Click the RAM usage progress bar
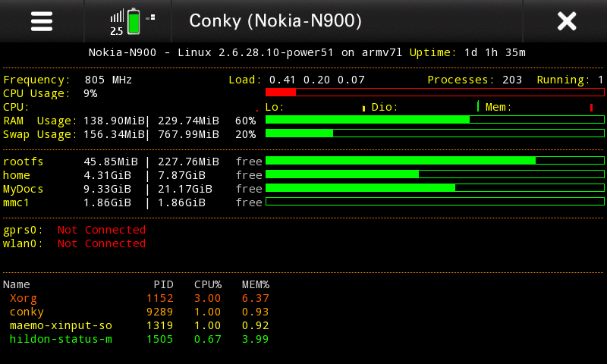 pyautogui.click(x=435, y=120)
